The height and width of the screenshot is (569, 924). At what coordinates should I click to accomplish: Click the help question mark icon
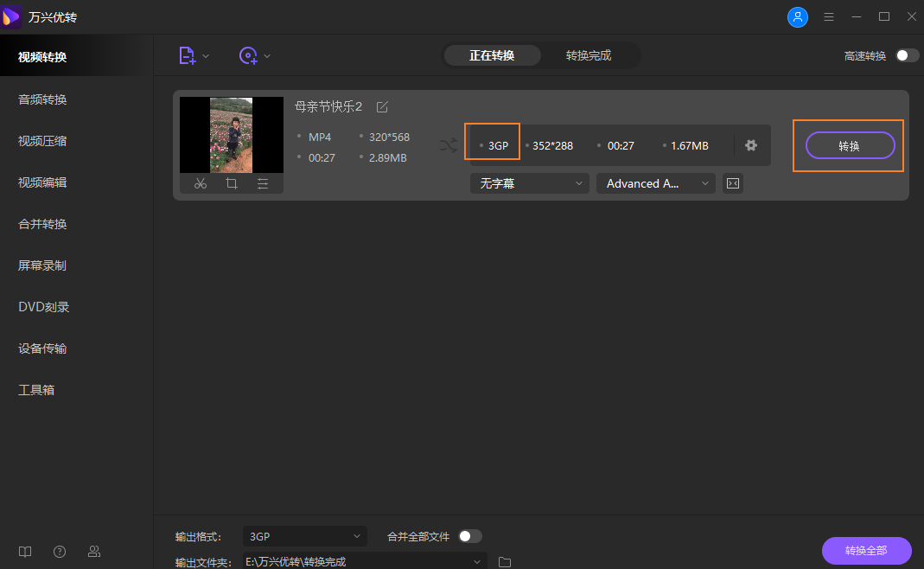pos(59,551)
